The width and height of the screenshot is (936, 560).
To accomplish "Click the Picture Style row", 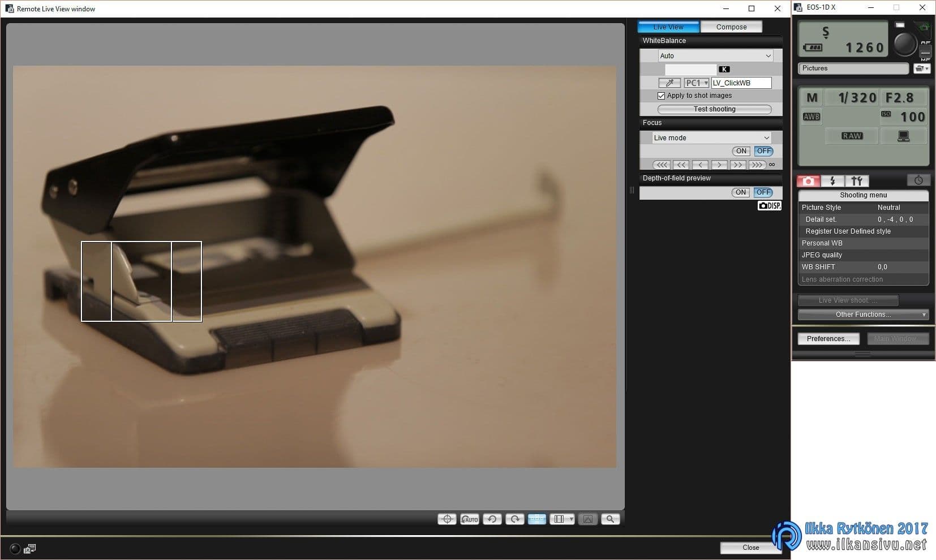I will pos(863,208).
